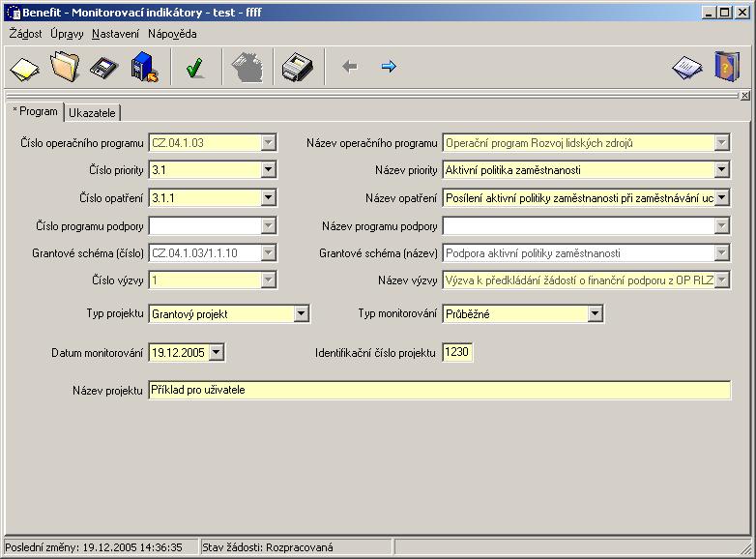Image resolution: width=756 pixels, height=559 pixels.
Task: Click the Typ projektu label
Action: click(115, 313)
